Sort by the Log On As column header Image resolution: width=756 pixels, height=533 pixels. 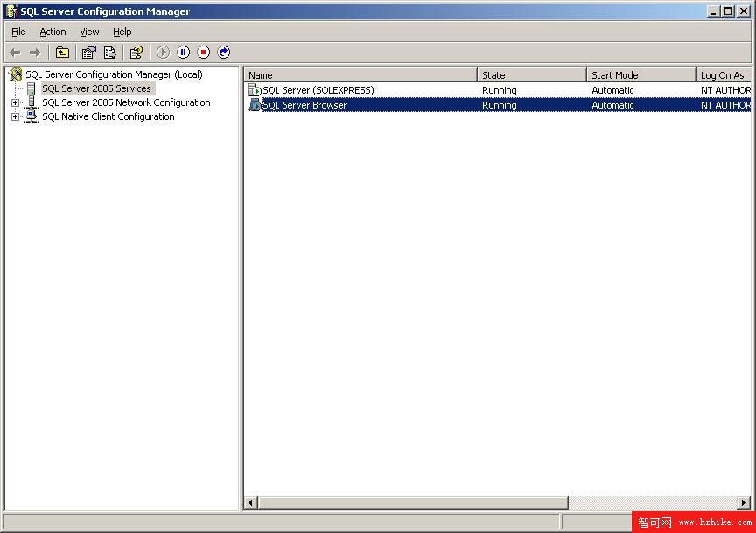724,75
